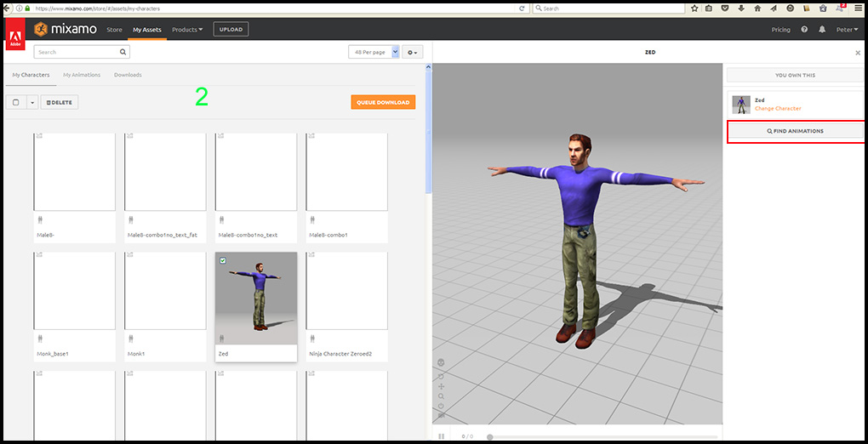Open the Pricing link
Screen dimensions: 868x444
(780, 29)
